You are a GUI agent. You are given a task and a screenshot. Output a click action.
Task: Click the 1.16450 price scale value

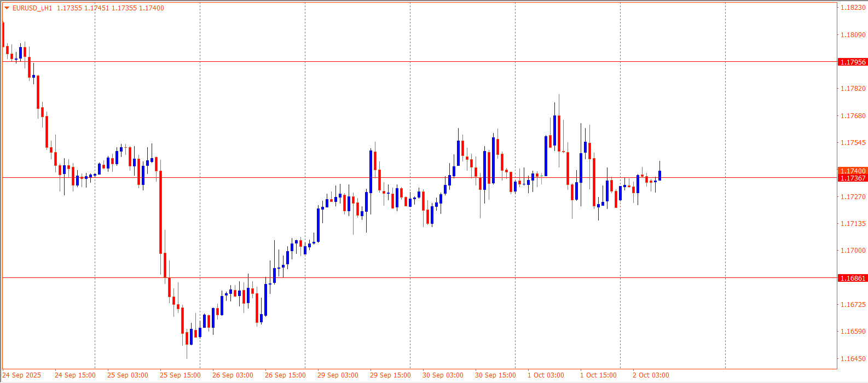(853, 359)
